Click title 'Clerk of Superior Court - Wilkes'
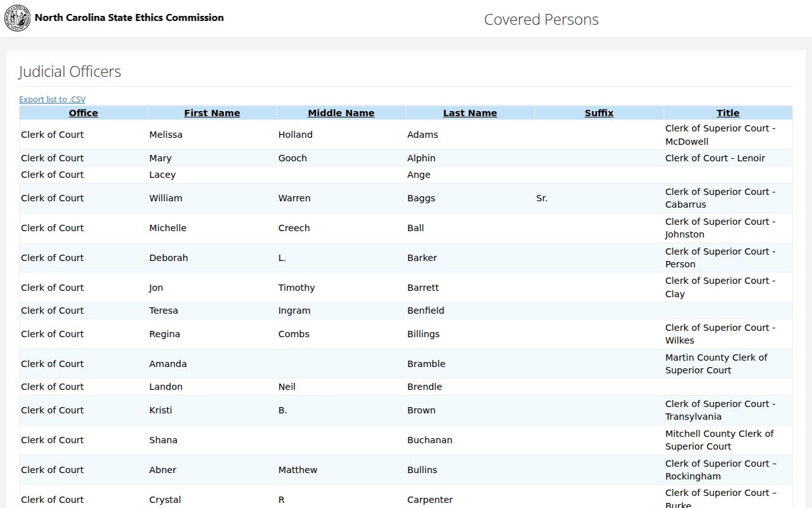Viewport: 812px width, 508px height. 720,334
